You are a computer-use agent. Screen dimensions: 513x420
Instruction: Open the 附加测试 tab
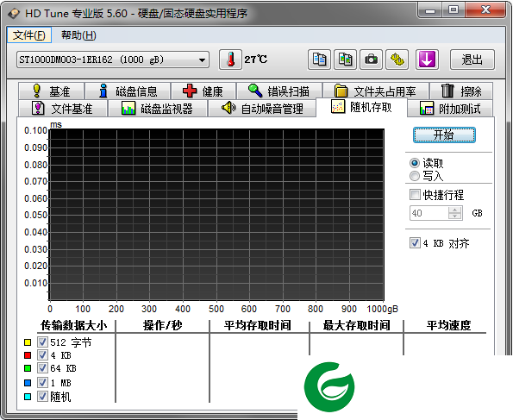(x=450, y=109)
